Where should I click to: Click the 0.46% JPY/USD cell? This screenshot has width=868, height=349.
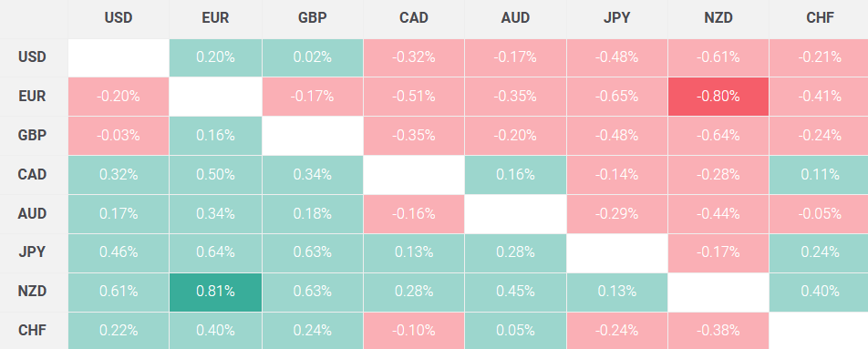(x=119, y=252)
